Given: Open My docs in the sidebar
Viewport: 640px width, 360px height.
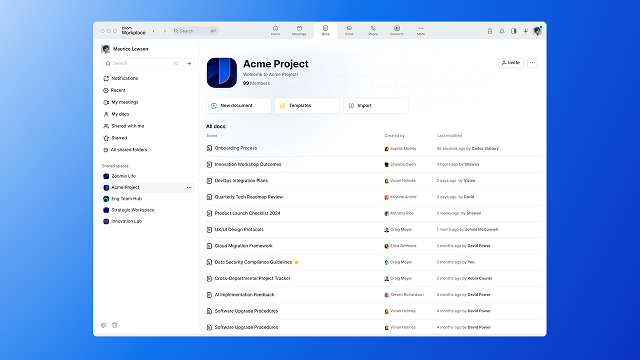Looking at the screenshot, I should coord(116,114).
